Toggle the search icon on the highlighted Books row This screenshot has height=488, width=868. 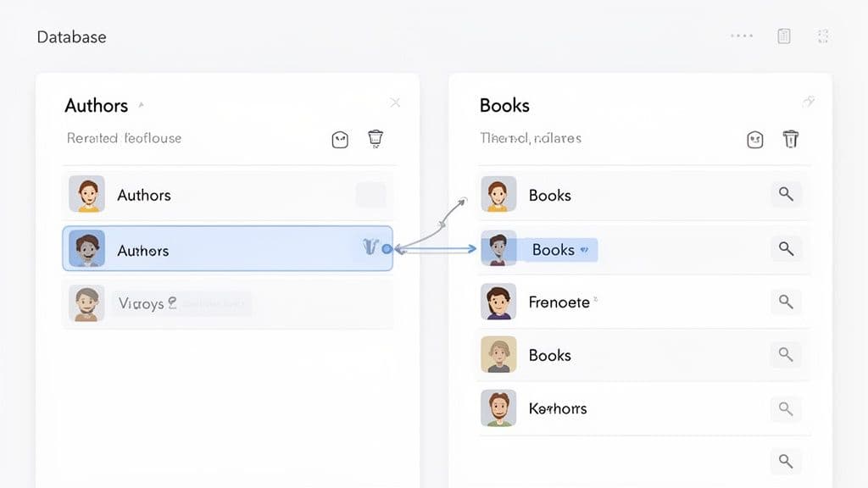(786, 249)
